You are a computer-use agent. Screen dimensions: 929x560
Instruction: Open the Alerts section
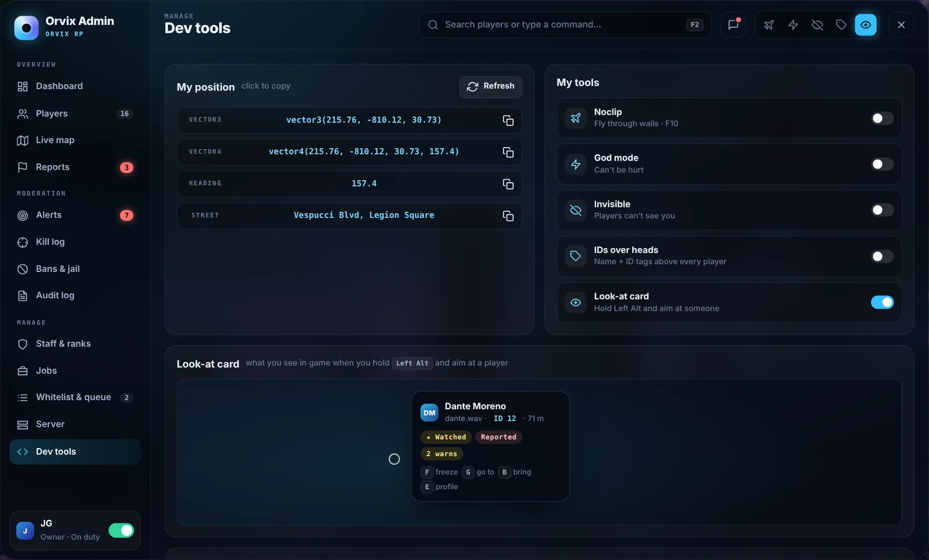pos(75,215)
